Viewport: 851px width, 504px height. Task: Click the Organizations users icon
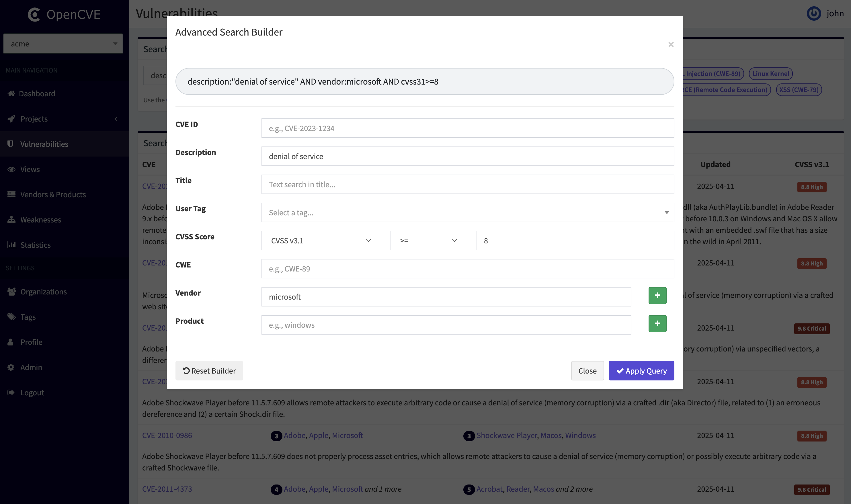click(x=11, y=291)
